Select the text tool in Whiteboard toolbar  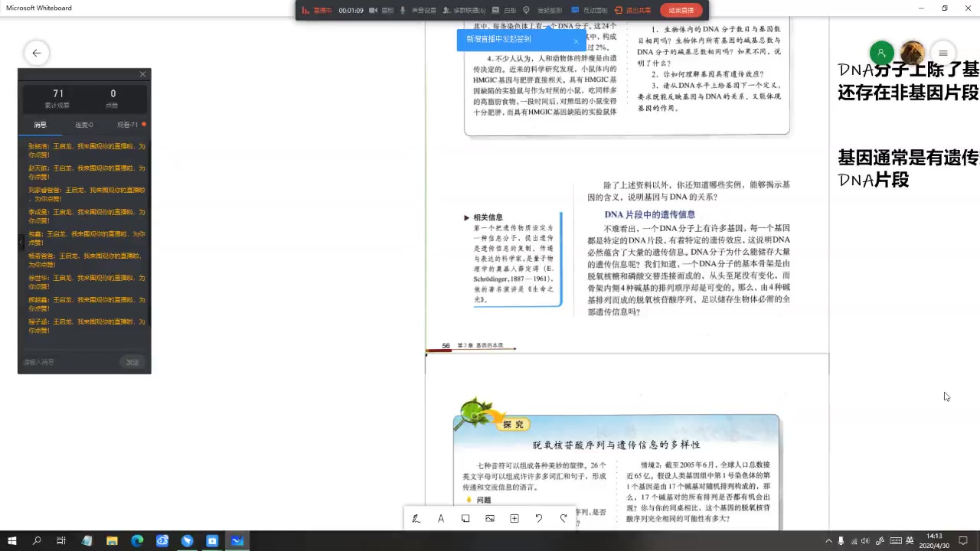point(441,518)
